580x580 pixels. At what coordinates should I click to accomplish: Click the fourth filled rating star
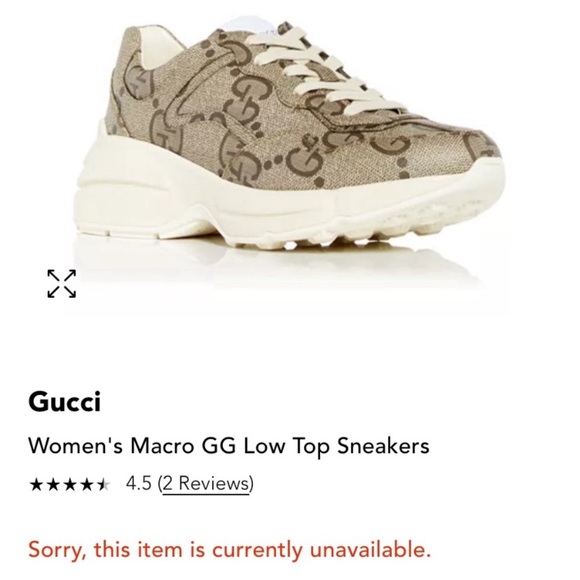(x=87, y=484)
